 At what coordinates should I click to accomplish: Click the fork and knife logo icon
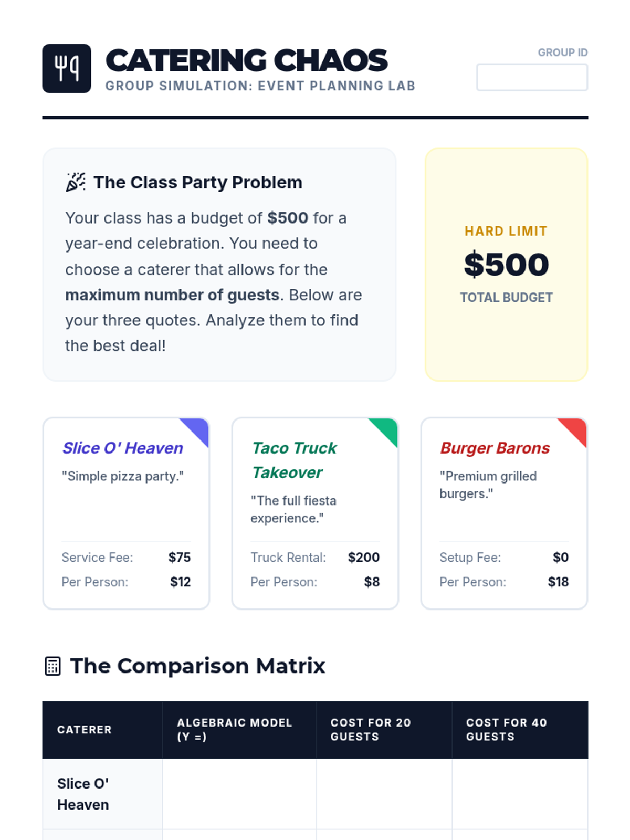[67, 68]
